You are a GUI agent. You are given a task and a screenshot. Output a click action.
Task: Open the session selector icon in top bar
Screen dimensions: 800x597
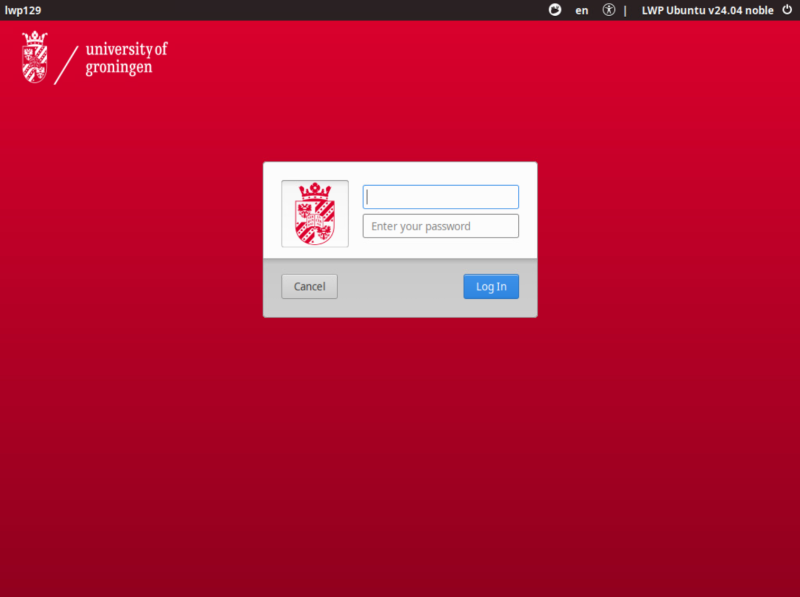[556, 10]
